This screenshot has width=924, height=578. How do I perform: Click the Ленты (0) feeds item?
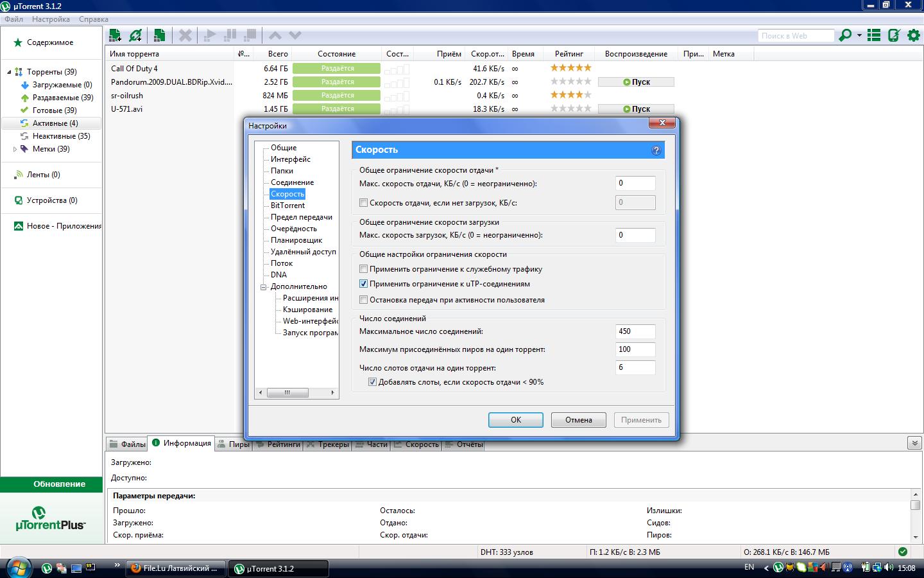(44, 175)
